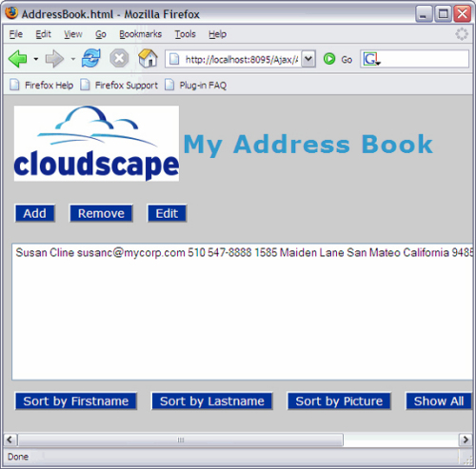Select the Susan Cline address entry
This screenshot has width=476, height=469.
coord(242,253)
